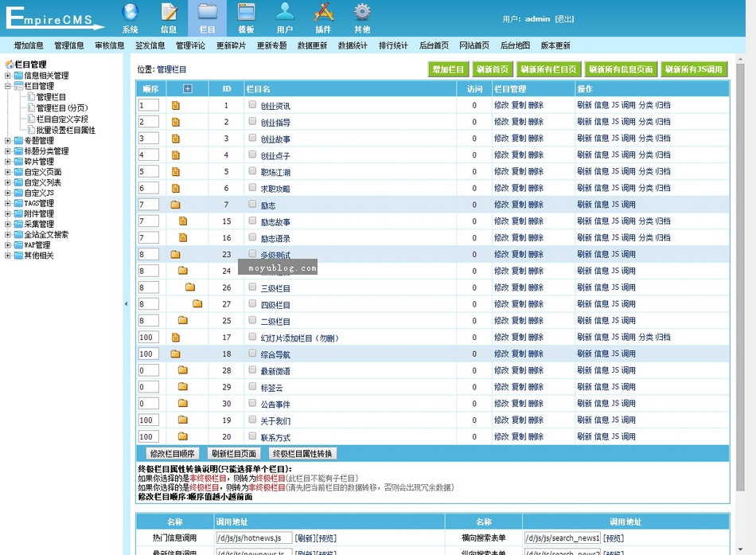The height and width of the screenshot is (555, 756).
Task: Open the 后台首页 menu item
Action: point(434,45)
